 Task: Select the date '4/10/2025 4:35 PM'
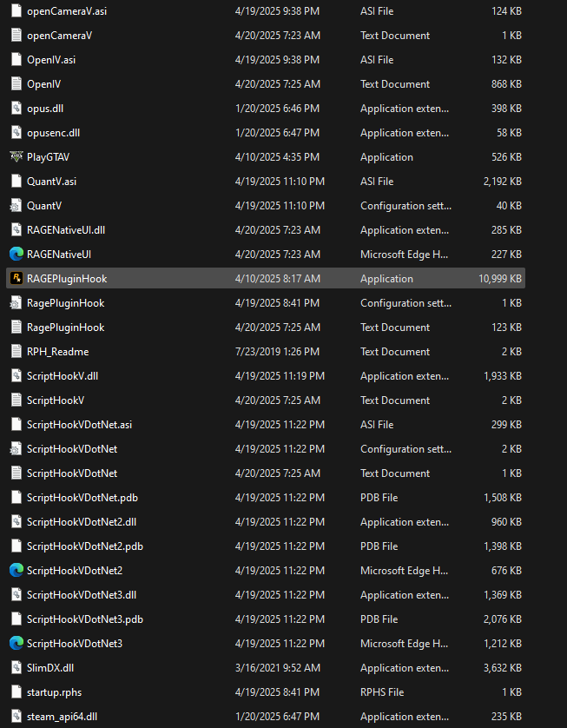click(277, 157)
